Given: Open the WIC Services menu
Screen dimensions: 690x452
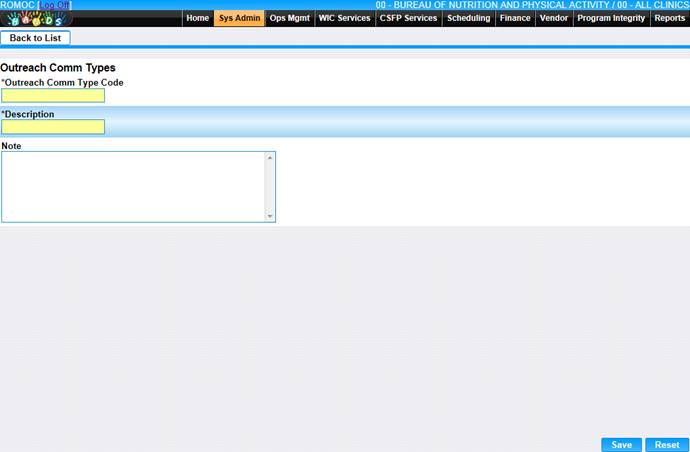Looking at the screenshot, I should [345, 18].
